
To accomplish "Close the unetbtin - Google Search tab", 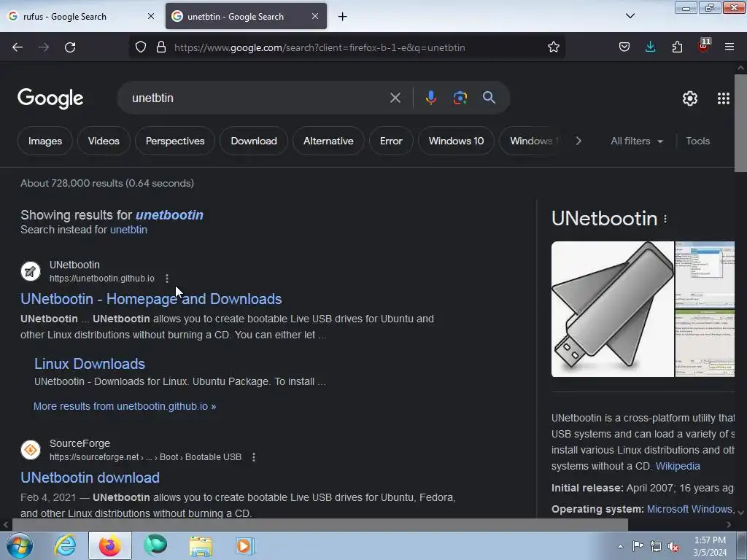I will (315, 16).
